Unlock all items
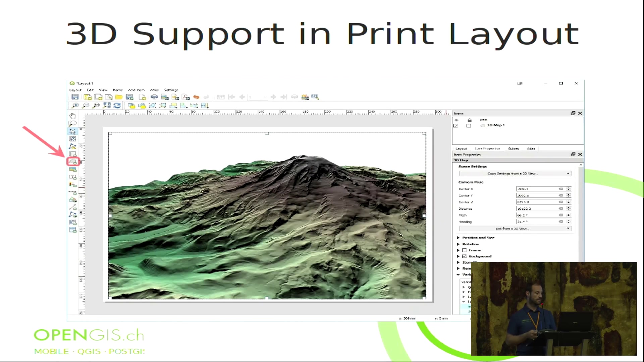 (142, 105)
